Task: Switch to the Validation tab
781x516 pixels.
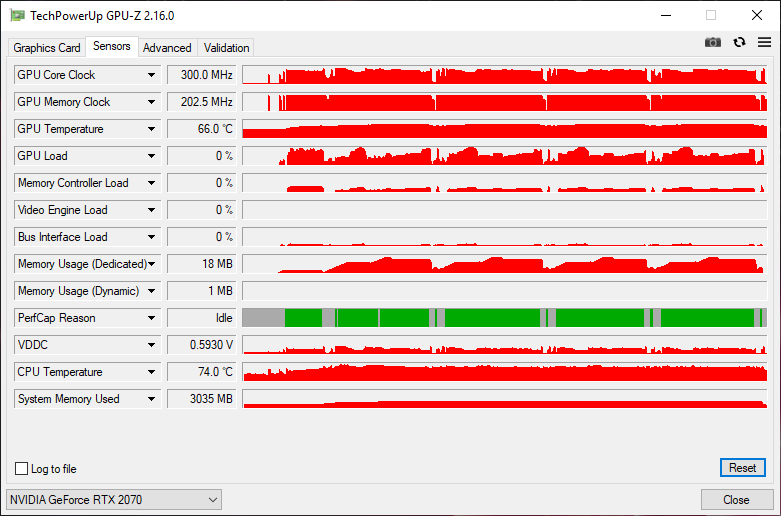Action: (x=226, y=48)
